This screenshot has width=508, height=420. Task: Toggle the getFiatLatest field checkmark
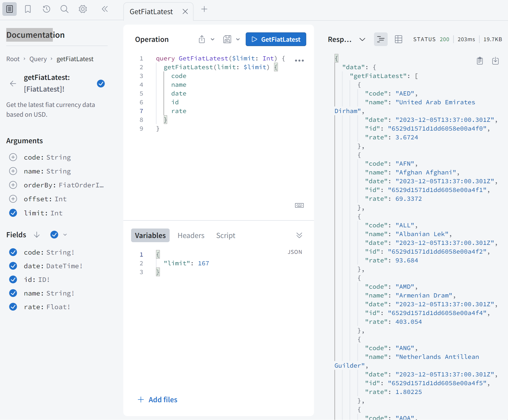101,84
